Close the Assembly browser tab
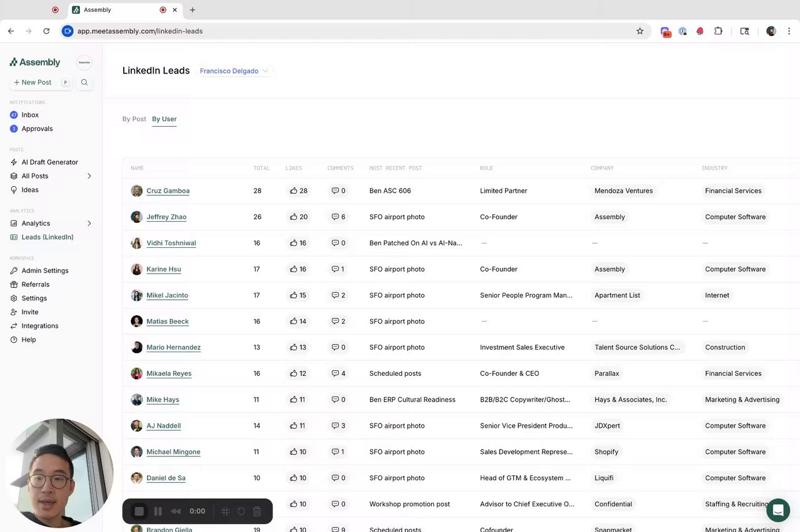 [175, 10]
